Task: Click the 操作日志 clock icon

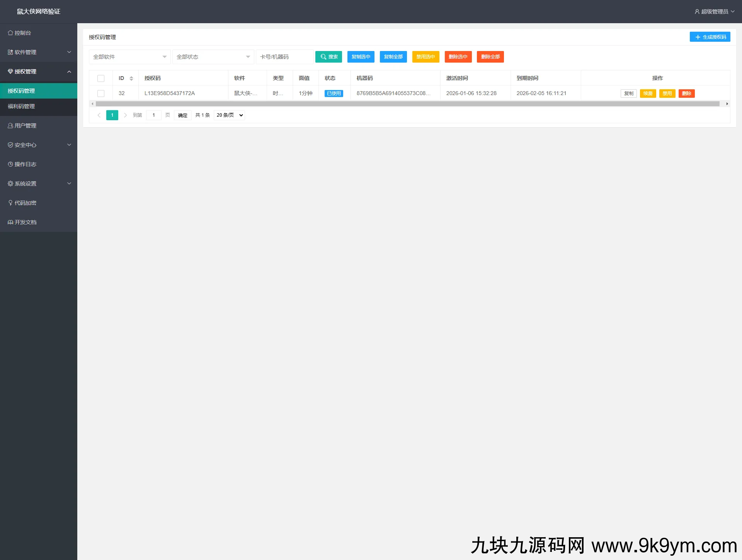Action: (x=10, y=164)
